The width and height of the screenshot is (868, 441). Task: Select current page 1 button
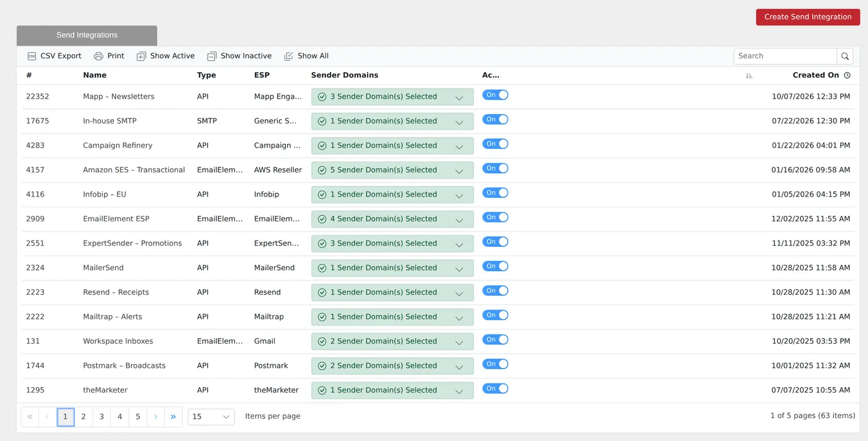[66, 417]
